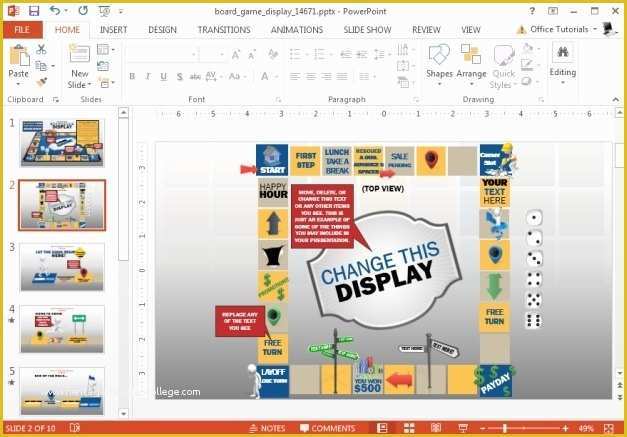The width and height of the screenshot is (627, 437).
Task: Toggle Strikethrough formatting
Action: click(x=195, y=76)
